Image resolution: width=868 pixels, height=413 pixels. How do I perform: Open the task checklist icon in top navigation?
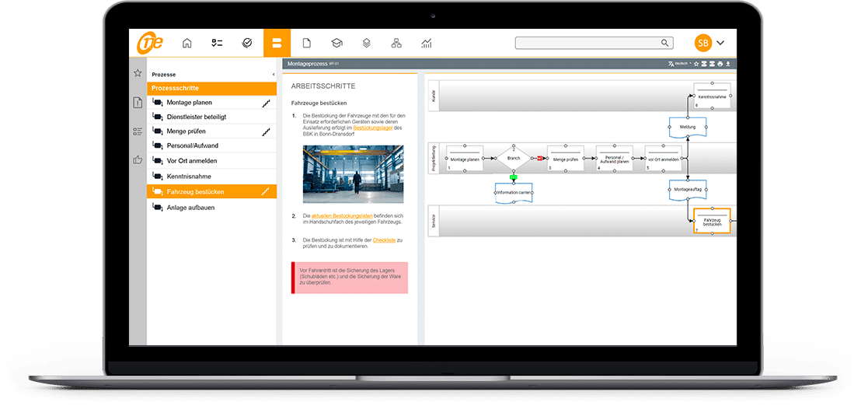tap(217, 44)
